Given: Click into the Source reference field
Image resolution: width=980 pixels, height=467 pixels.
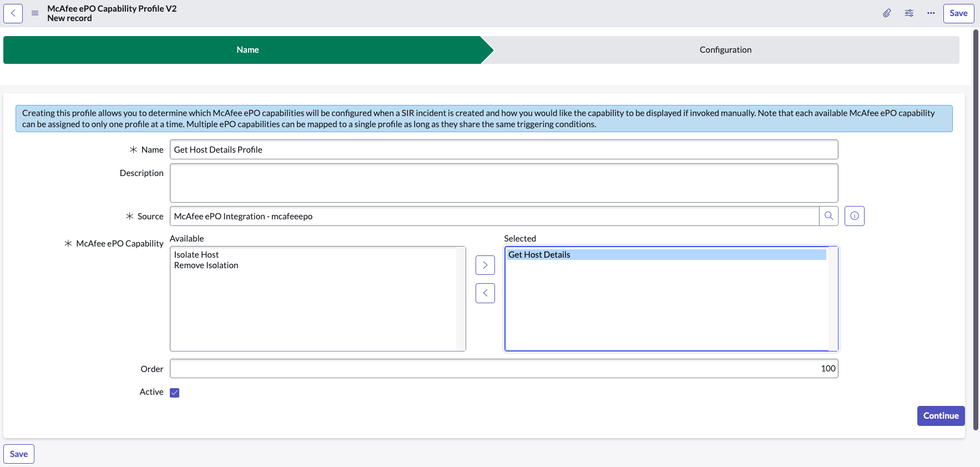Looking at the screenshot, I should point(494,216).
